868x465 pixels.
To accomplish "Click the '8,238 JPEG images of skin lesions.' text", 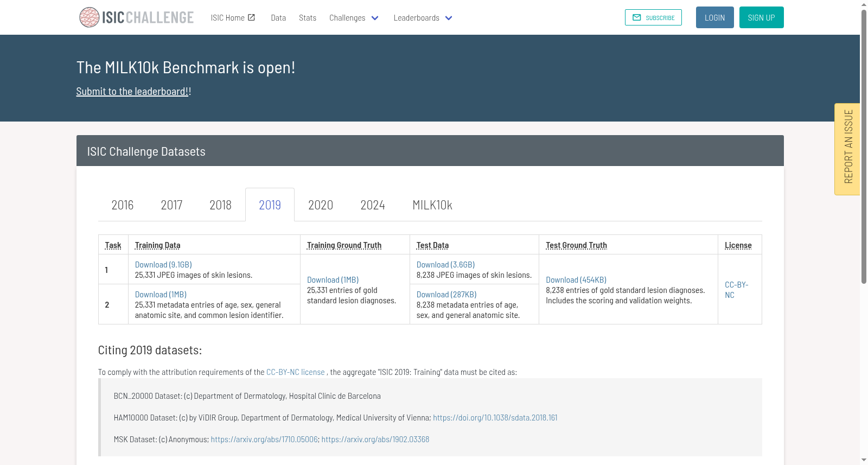I will coord(474,275).
